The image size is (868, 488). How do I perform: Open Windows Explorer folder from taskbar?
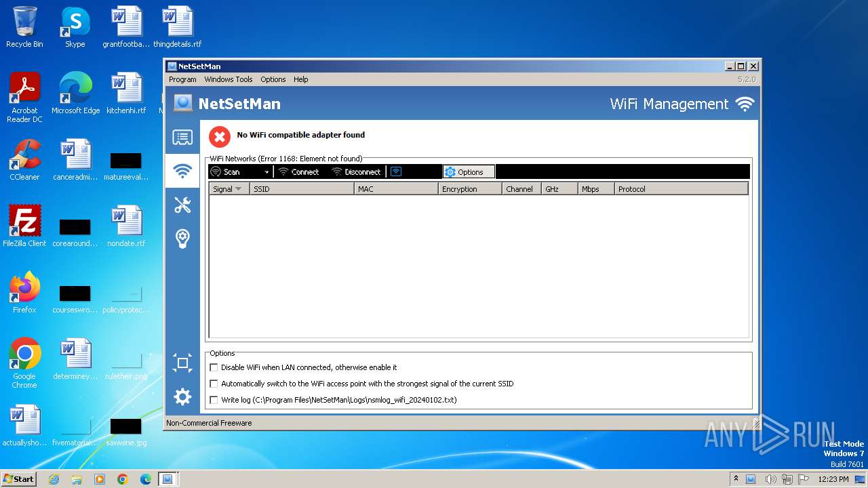pyautogui.click(x=77, y=479)
